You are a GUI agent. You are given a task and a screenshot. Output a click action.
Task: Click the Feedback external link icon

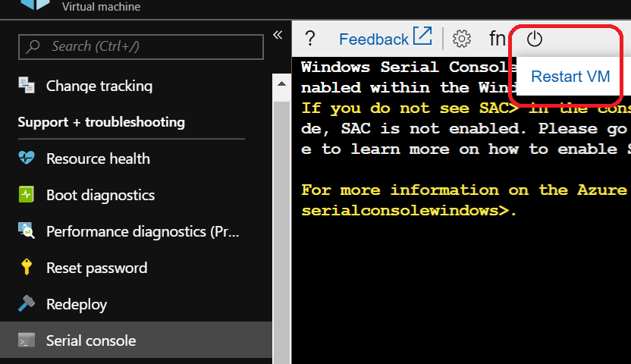pyautogui.click(x=422, y=37)
